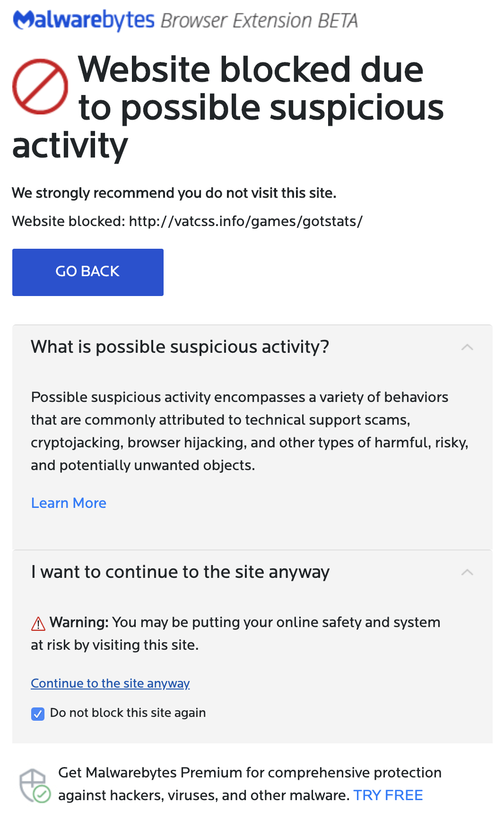The width and height of the screenshot is (504, 820).
Task: Open the Learn More link
Action: 69,503
